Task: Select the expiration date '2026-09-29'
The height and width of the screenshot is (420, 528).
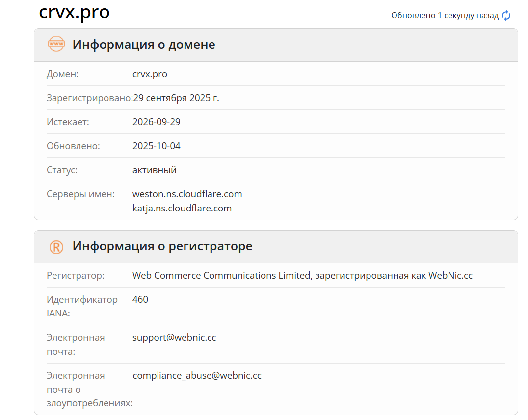Action: [157, 121]
